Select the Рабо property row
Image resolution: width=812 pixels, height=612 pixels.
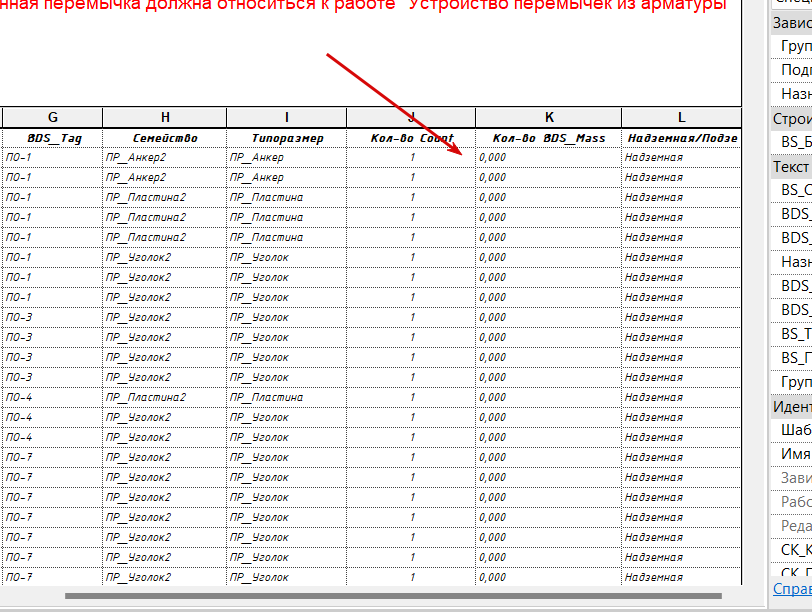(x=791, y=502)
